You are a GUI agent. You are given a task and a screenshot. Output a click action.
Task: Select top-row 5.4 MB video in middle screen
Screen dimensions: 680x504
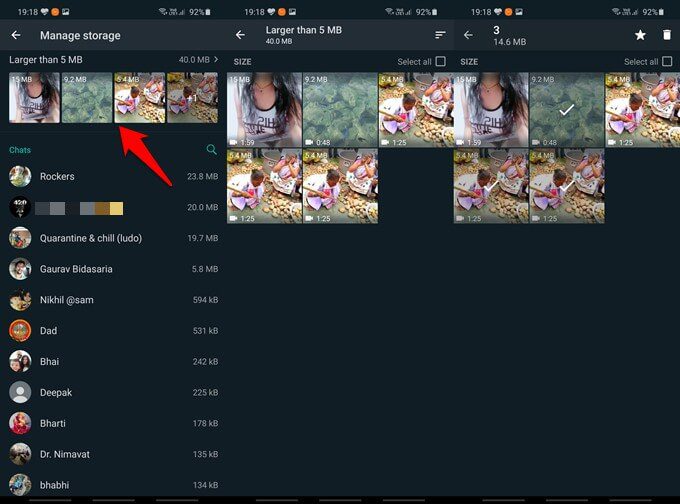tap(416, 110)
